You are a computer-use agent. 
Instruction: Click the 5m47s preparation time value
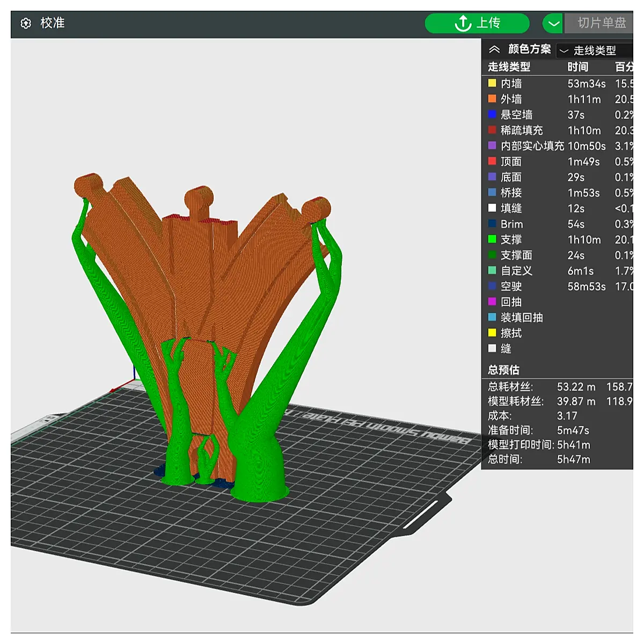click(x=573, y=430)
